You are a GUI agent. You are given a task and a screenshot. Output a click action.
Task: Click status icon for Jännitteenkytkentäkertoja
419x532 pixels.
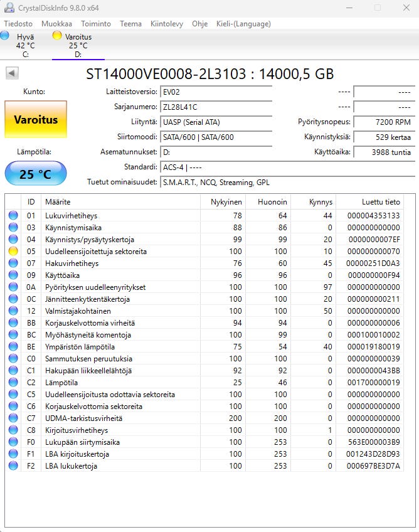click(13, 299)
